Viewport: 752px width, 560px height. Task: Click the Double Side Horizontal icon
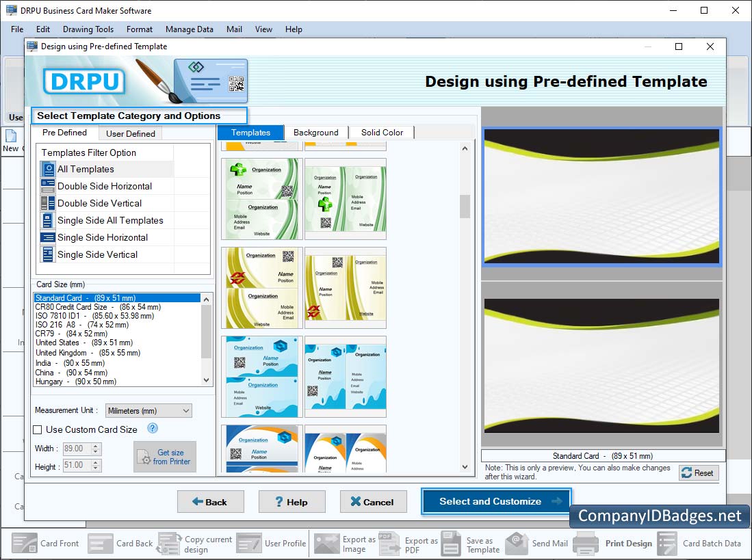coord(48,187)
